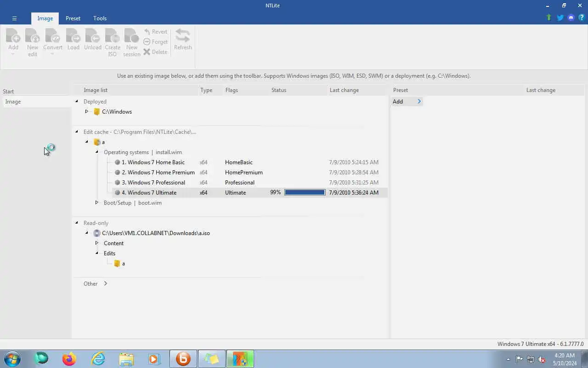Select row '2. Windows 7 Home Premium'
Viewport: 588px width, 368px height.
[249, 172]
